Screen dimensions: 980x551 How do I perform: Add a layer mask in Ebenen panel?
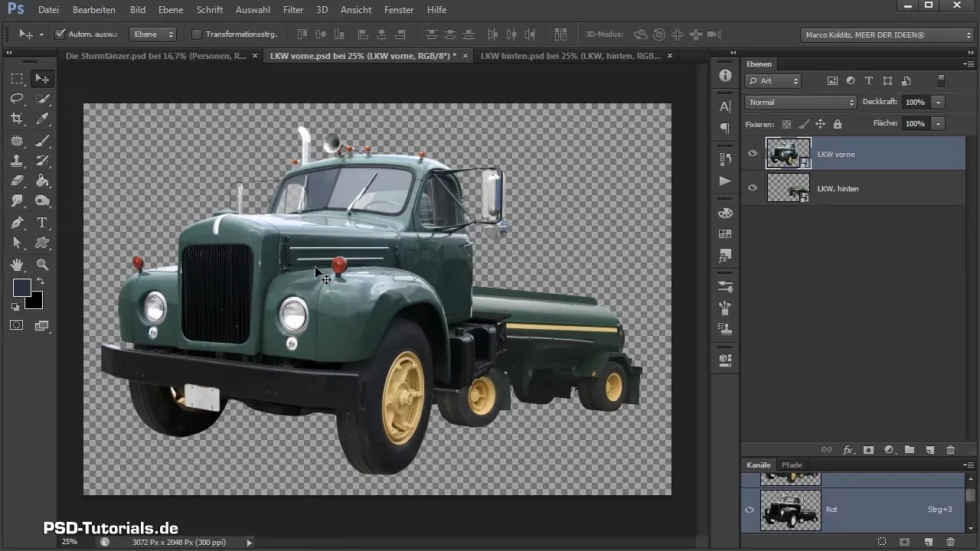[868, 450]
